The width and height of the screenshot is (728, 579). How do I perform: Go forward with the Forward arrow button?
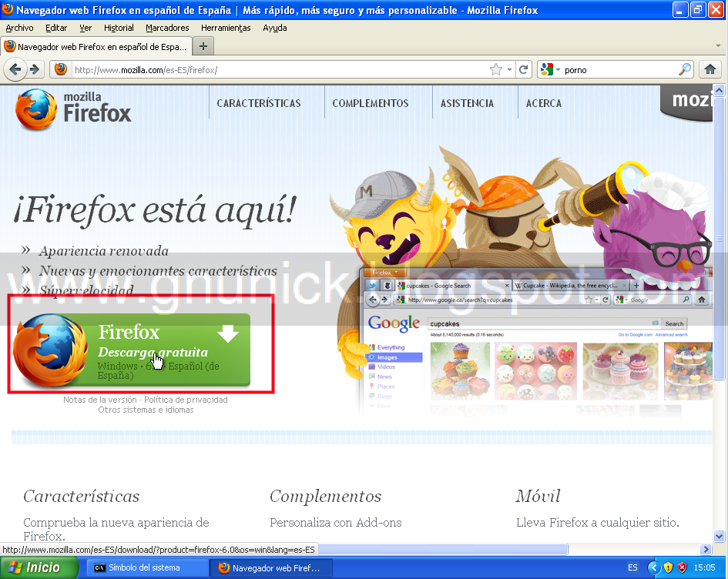[35, 70]
